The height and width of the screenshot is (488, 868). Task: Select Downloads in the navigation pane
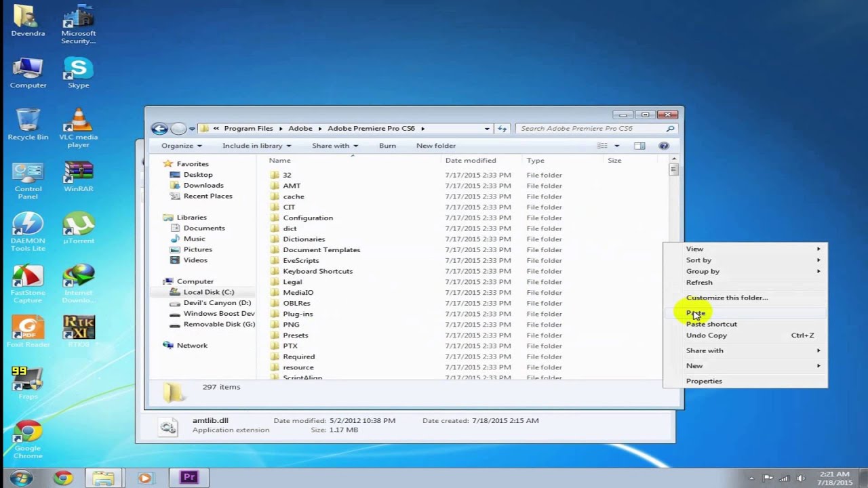203,185
